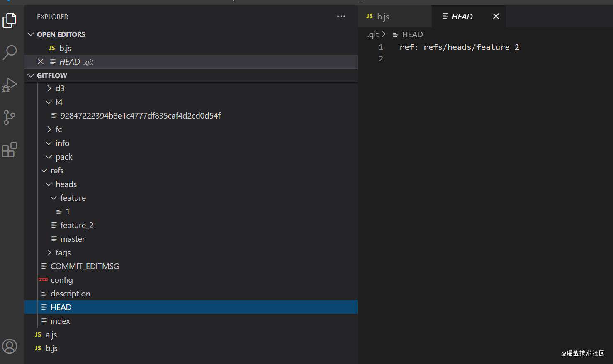This screenshot has height=364, width=613.
Task: Open the Extensions view icon
Action: click(10, 150)
